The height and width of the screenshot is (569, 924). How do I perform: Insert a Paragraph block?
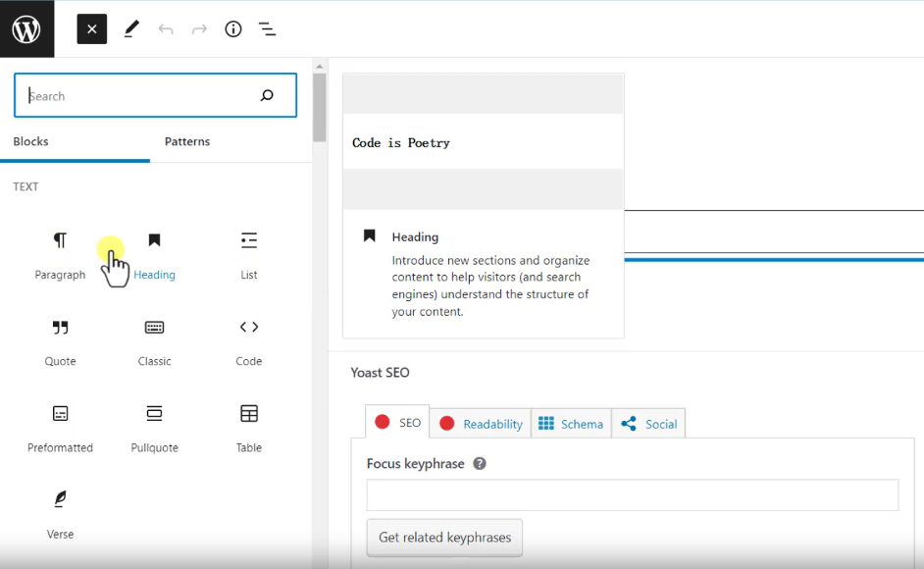[x=60, y=254]
